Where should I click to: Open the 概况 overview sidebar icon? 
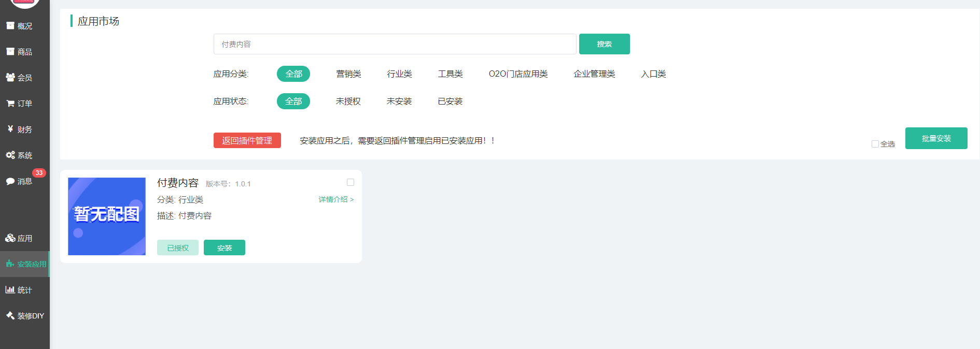pyautogui.click(x=10, y=26)
